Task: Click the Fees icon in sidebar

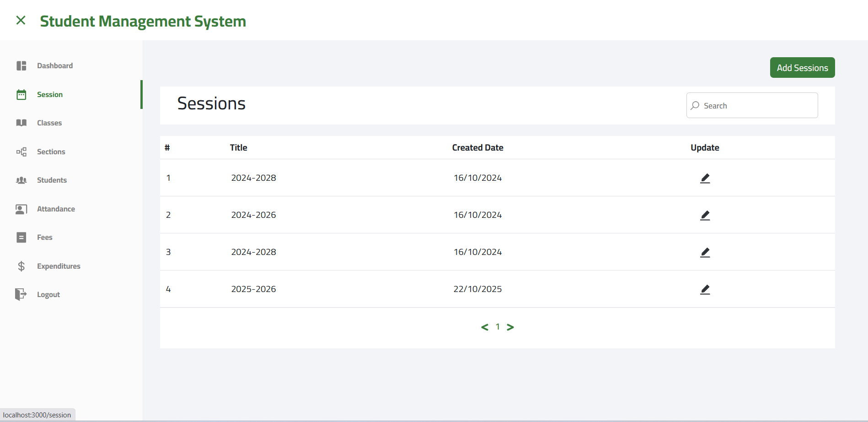Action: [21, 238]
